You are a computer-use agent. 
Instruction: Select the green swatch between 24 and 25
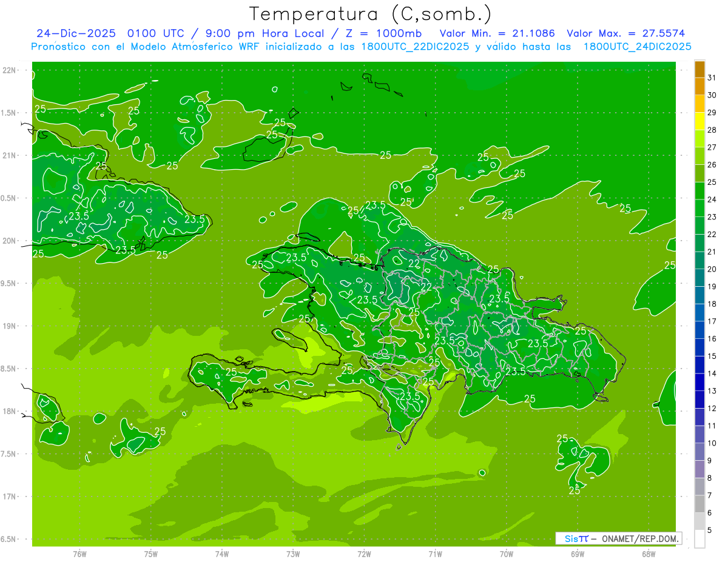(699, 190)
